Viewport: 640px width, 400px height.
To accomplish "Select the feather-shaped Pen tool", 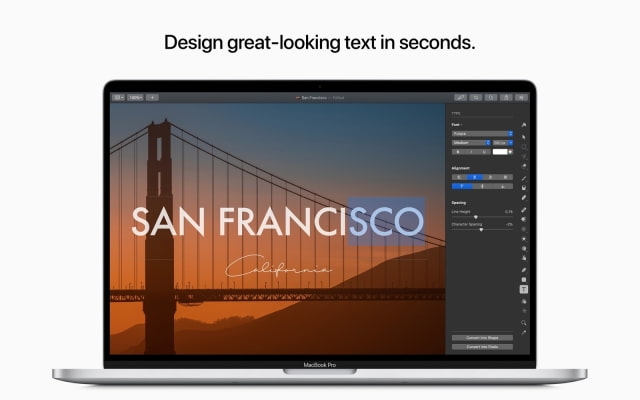I will click(524, 270).
